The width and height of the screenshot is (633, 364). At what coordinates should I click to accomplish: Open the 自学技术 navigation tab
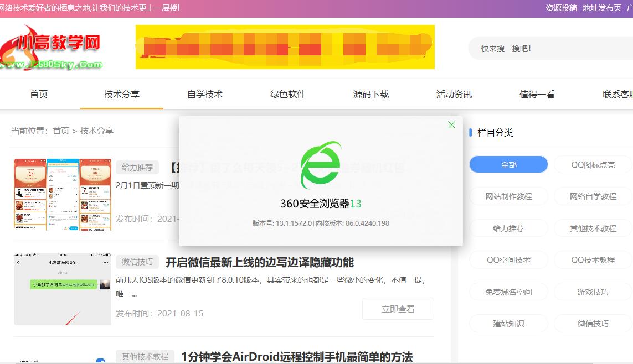(205, 95)
